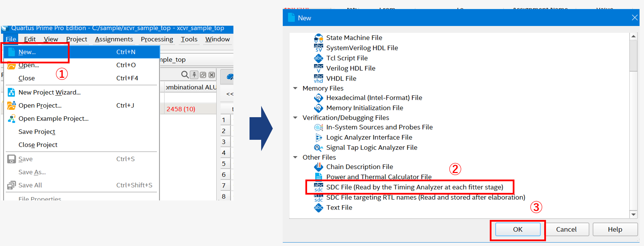Click the Cancel button
This screenshot has height=246, width=644.
(x=566, y=229)
